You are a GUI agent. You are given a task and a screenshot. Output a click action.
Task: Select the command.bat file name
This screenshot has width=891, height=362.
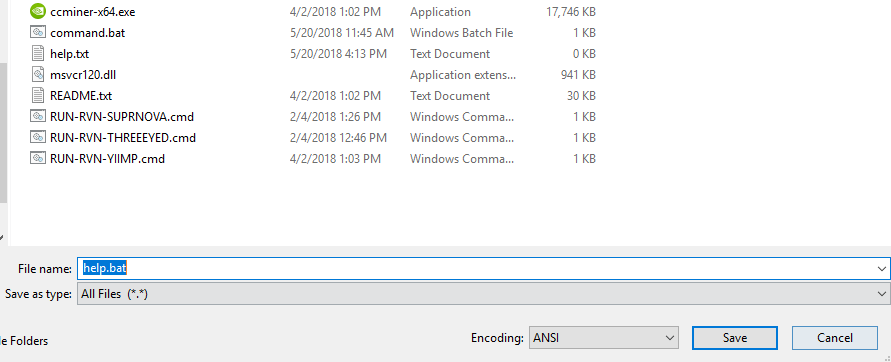point(88,32)
